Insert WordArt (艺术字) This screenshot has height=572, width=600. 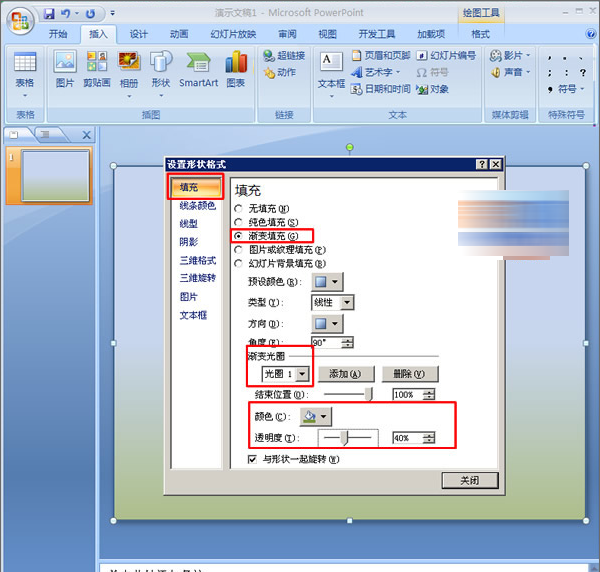coord(375,72)
